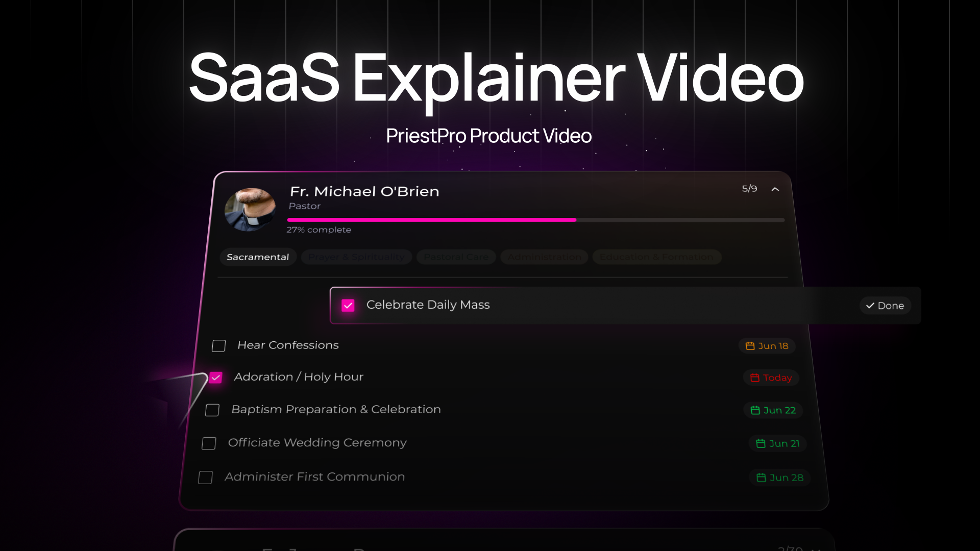Click Officiate Wedding Ceremony text
This screenshot has height=551, width=980.
317,443
